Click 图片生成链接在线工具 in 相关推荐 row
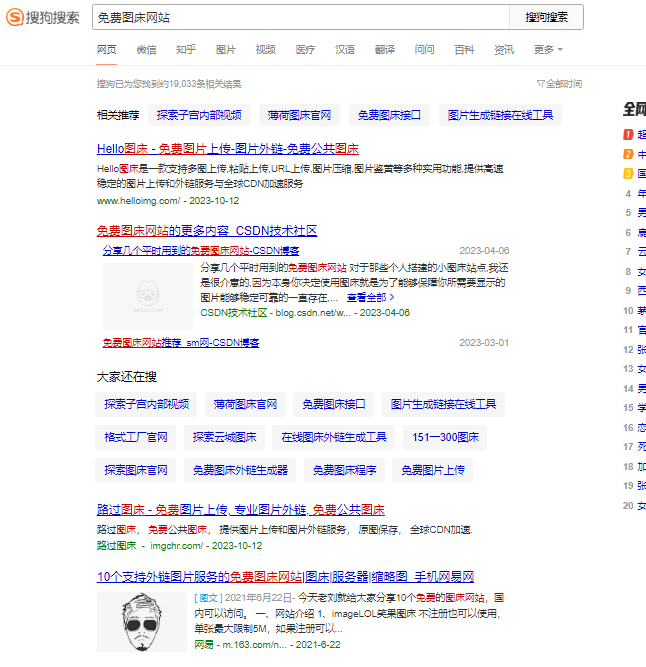The height and width of the screenshot is (667, 646). tap(500, 115)
